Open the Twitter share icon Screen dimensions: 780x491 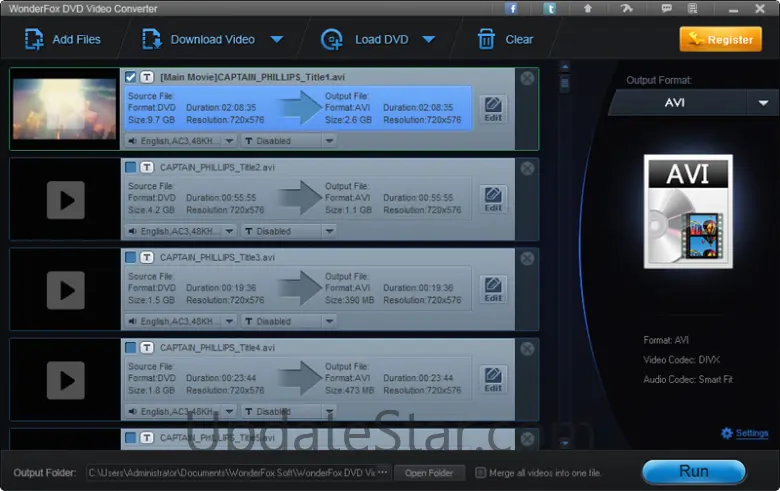coord(550,8)
